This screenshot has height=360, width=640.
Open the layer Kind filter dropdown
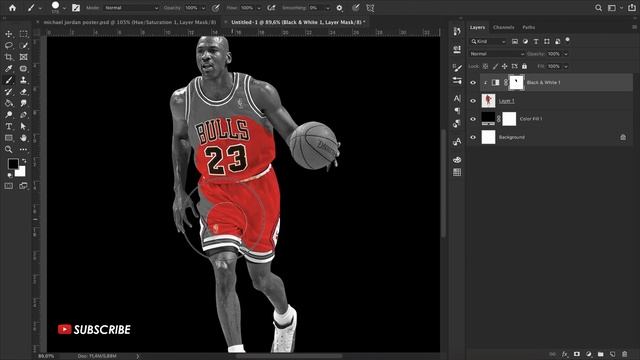point(488,41)
